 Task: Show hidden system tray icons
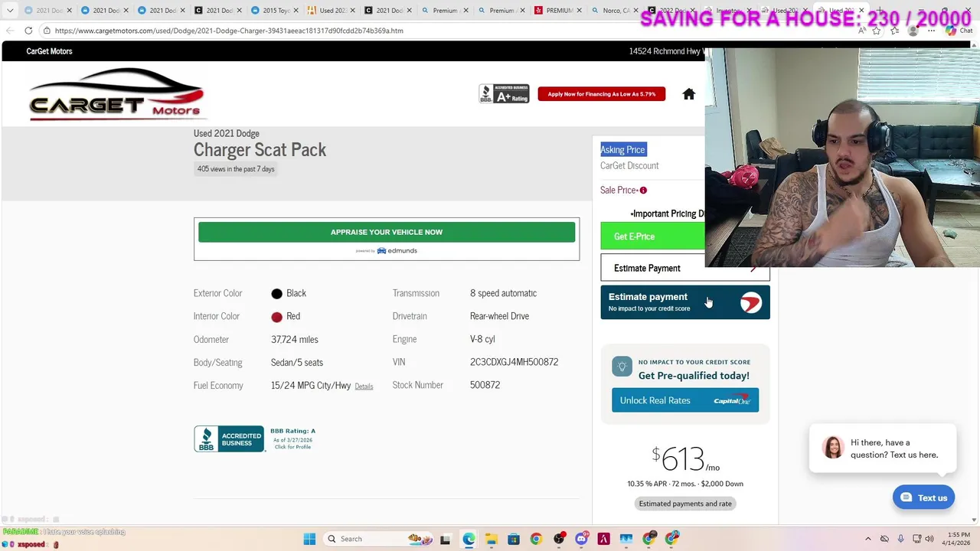(x=868, y=539)
